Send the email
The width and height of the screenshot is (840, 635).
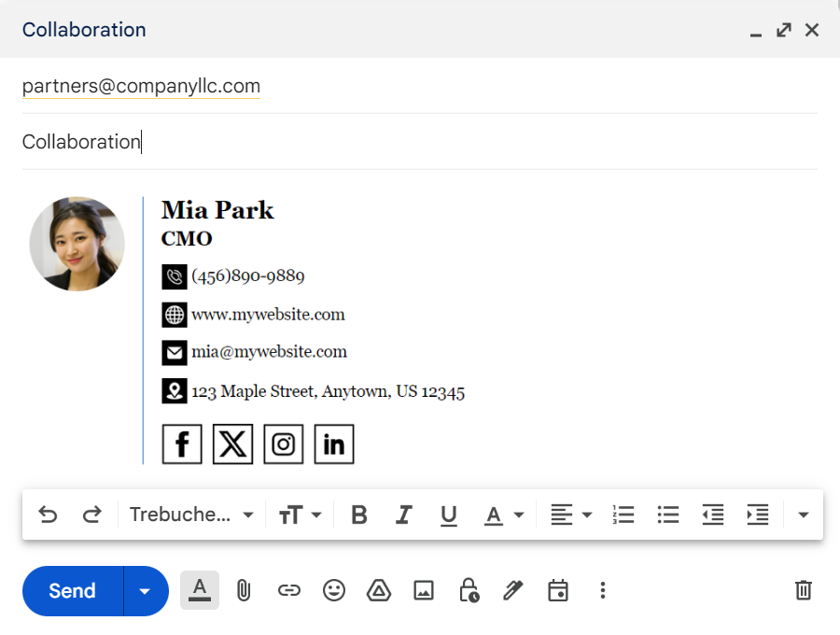(x=73, y=591)
